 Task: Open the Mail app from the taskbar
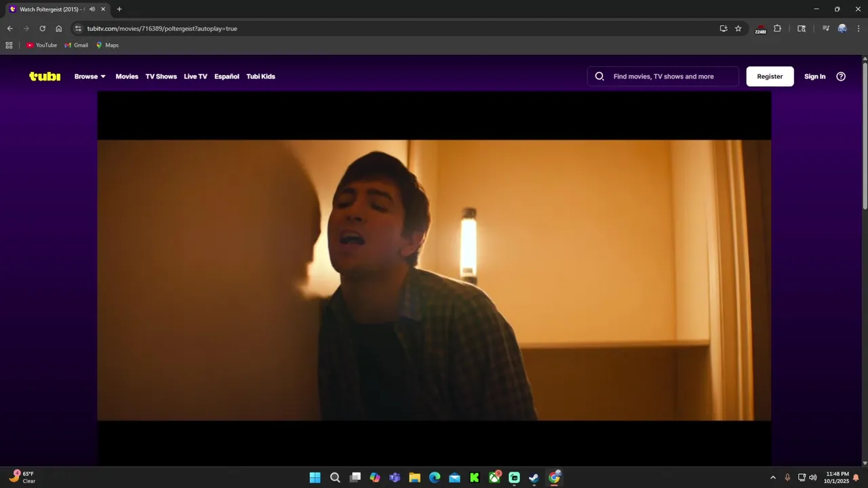(x=454, y=478)
